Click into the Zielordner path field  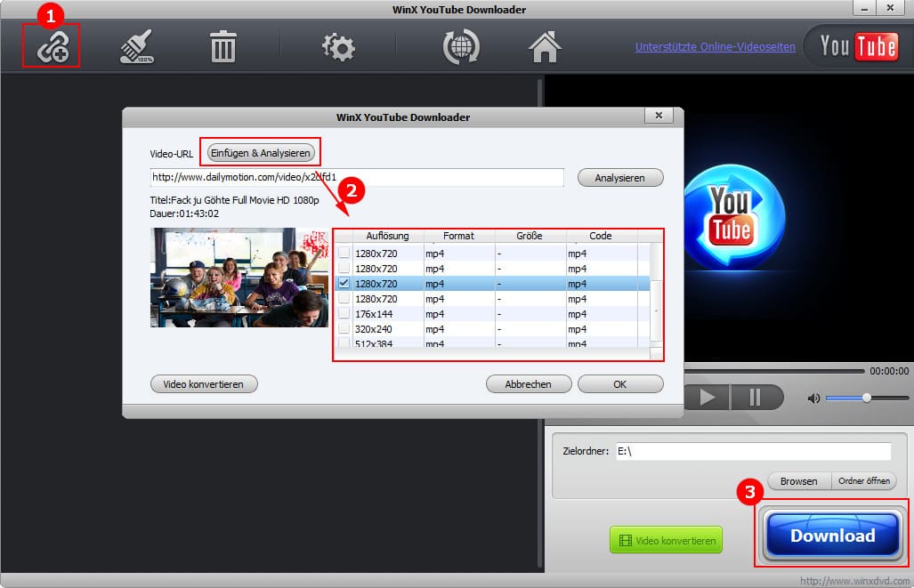point(754,451)
